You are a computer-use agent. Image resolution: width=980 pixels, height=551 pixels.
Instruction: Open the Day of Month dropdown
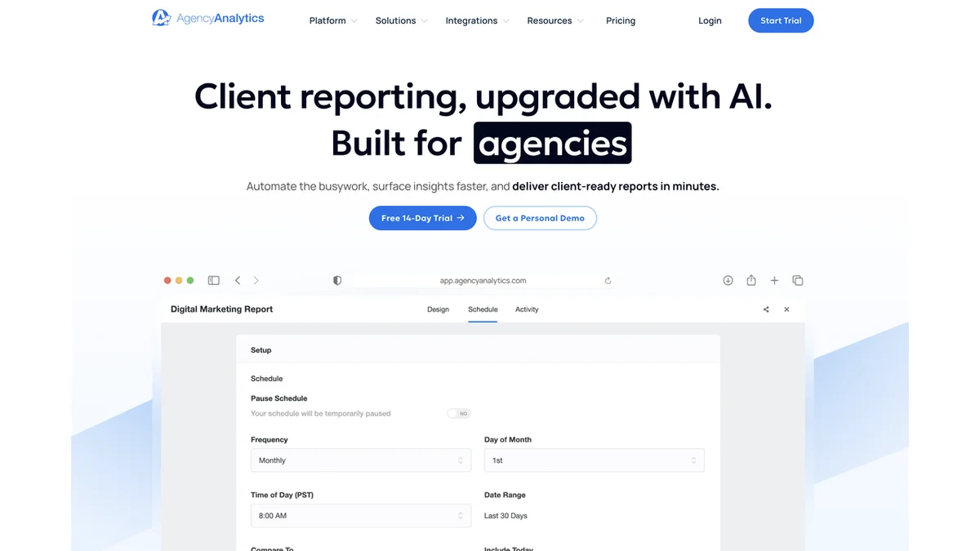595,460
